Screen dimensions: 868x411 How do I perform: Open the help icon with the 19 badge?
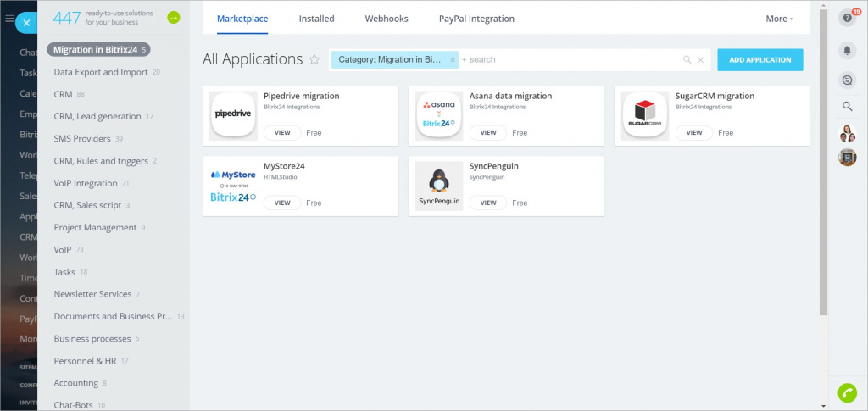[847, 17]
